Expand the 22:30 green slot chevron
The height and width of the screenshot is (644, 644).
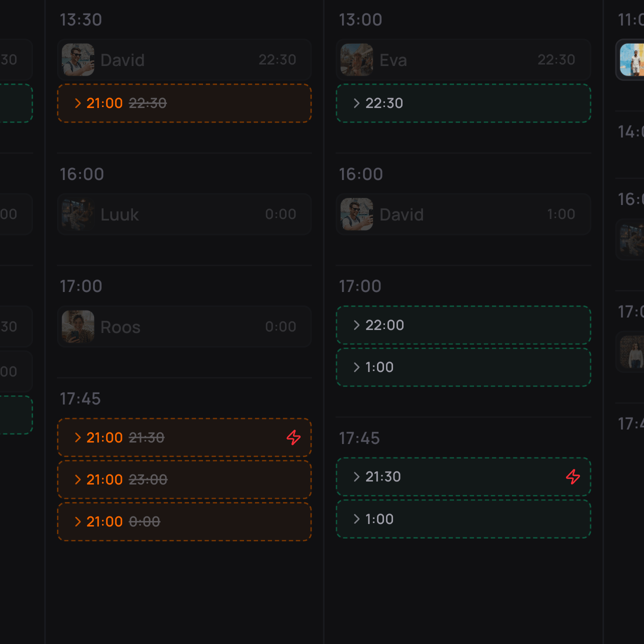pyautogui.click(x=356, y=103)
